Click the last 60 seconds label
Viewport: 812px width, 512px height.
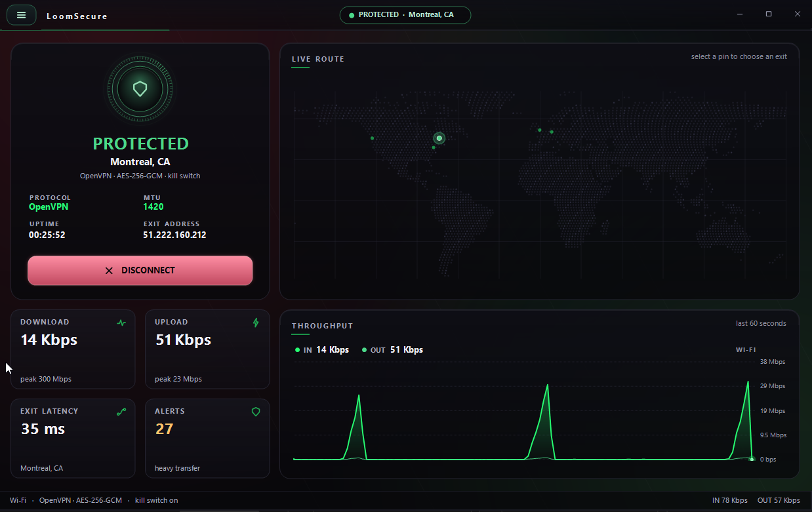tap(761, 323)
